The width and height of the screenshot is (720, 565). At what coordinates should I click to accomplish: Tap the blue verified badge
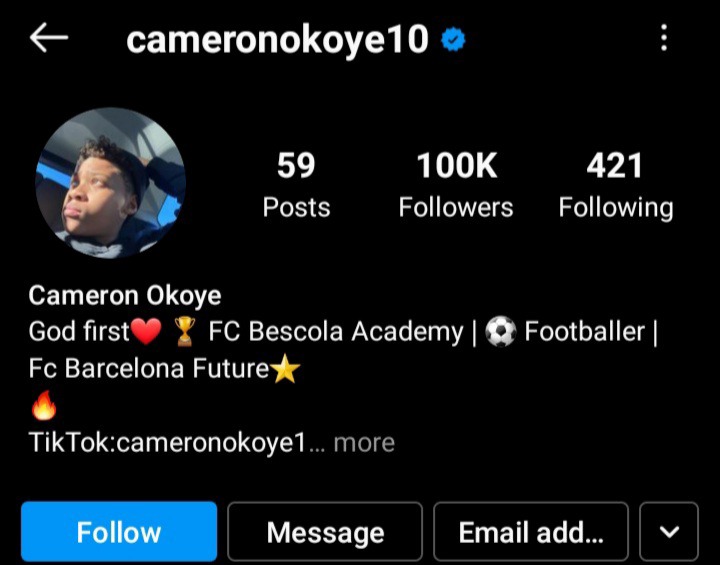pyautogui.click(x=453, y=40)
